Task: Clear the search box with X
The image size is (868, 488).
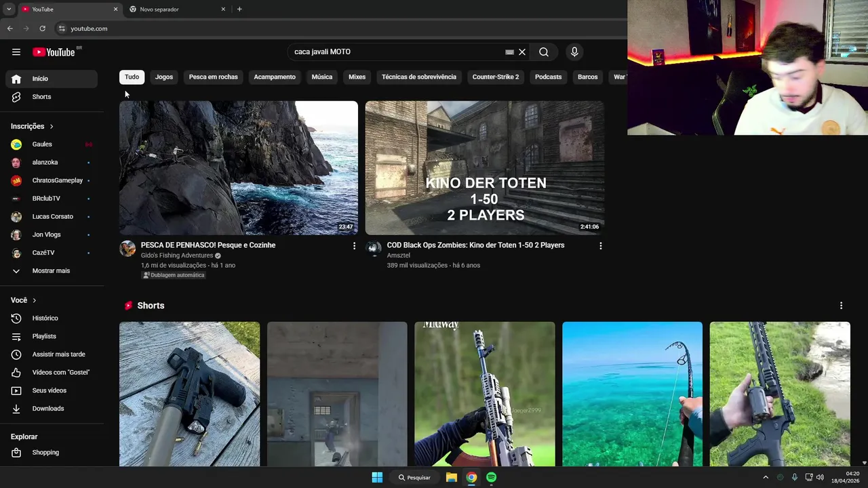Action: [522, 52]
